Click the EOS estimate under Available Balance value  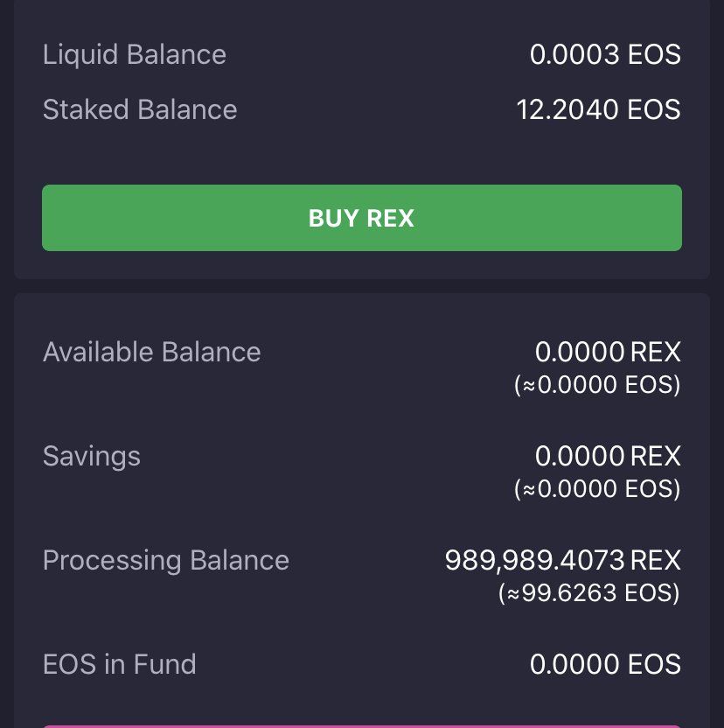click(x=597, y=385)
